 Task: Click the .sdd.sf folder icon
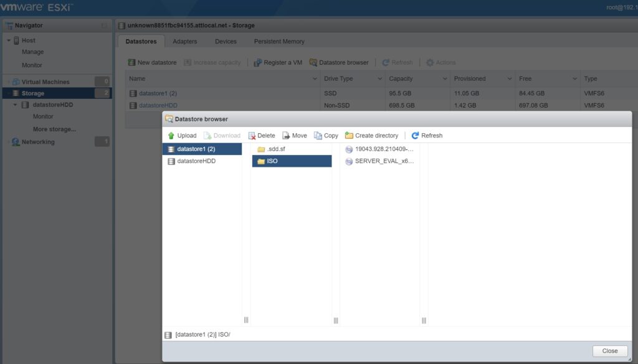(261, 149)
